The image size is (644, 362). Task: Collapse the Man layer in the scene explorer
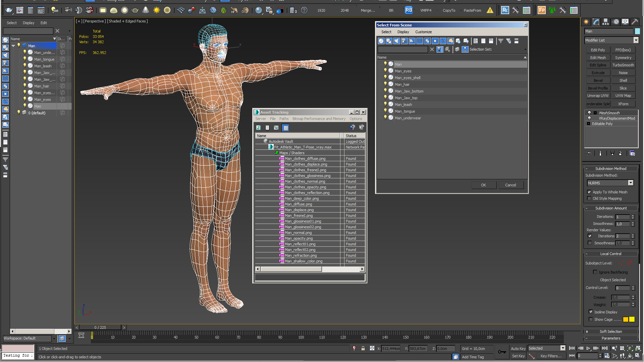click(x=13, y=46)
